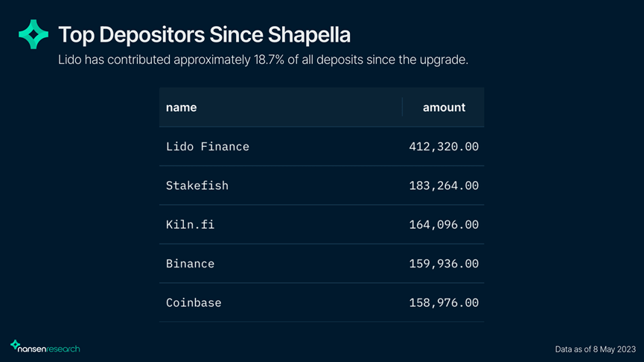Click the 164,096.00 amount value
Screen dimensions: 644x362
(444, 224)
